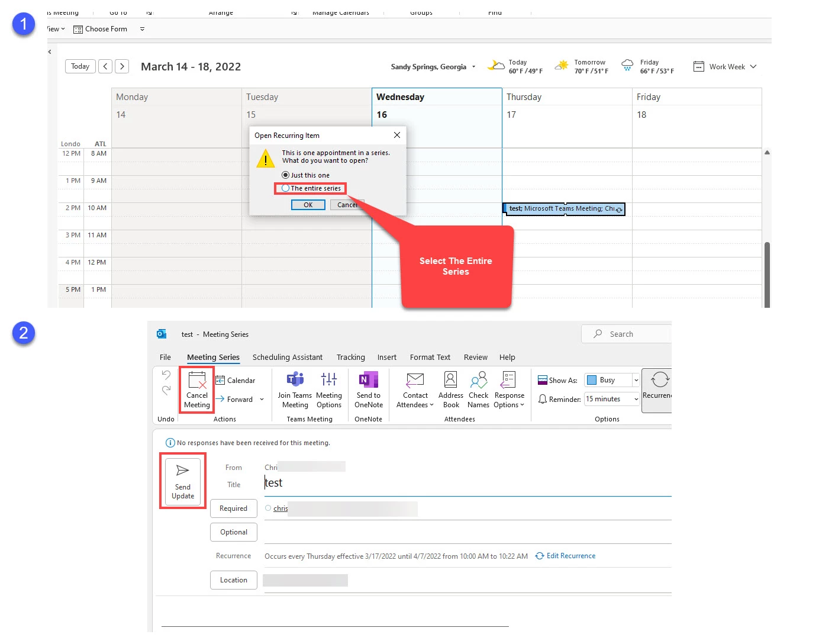Screen dimensions: 819x644
Task: Click the Send Update button
Action: click(x=183, y=481)
